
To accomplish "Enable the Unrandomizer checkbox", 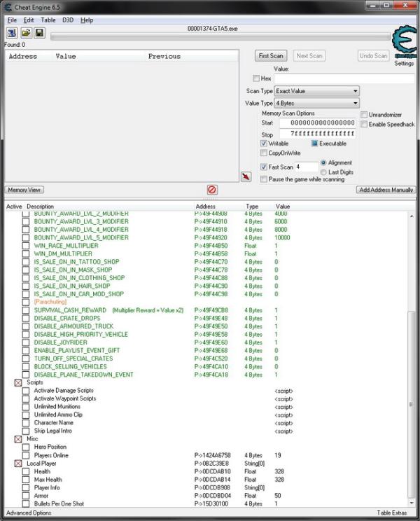I will click(364, 115).
